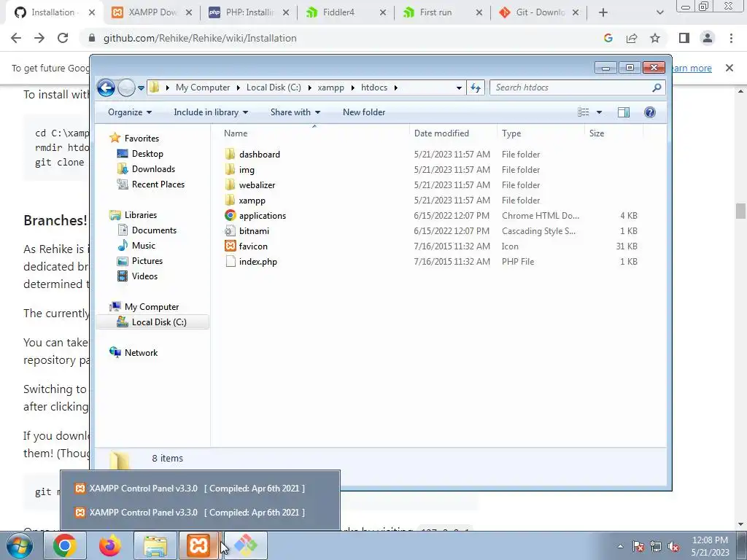The image size is (747, 560).
Task: Switch to the XAMPP Download tab in Chrome
Action: [152, 13]
